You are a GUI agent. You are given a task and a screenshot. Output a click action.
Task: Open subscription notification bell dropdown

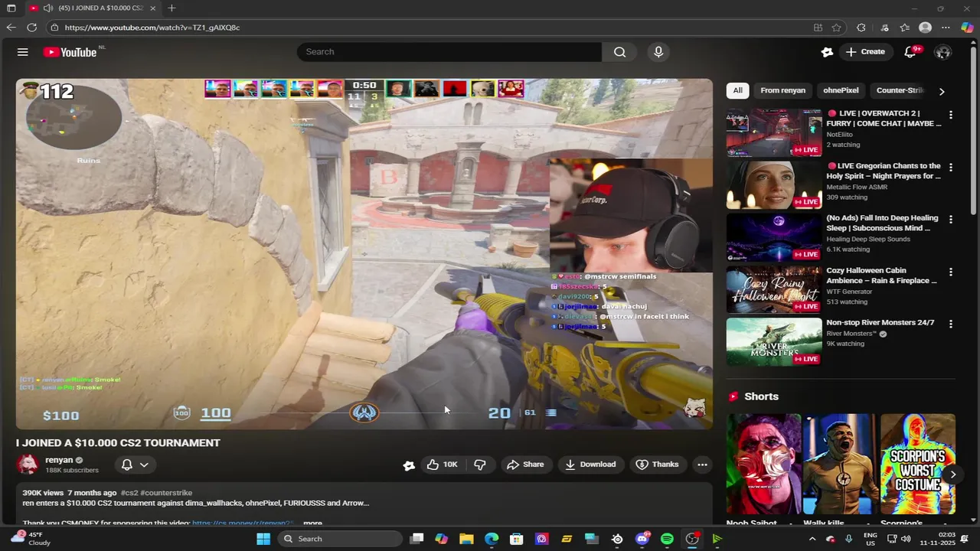135,465
